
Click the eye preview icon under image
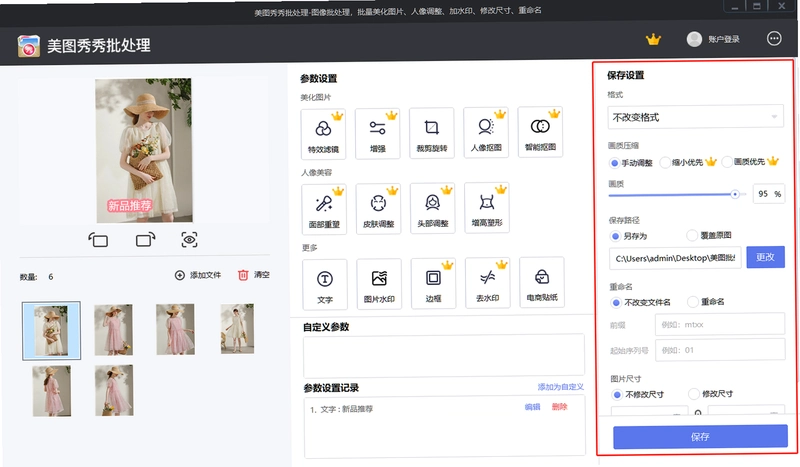(x=189, y=239)
